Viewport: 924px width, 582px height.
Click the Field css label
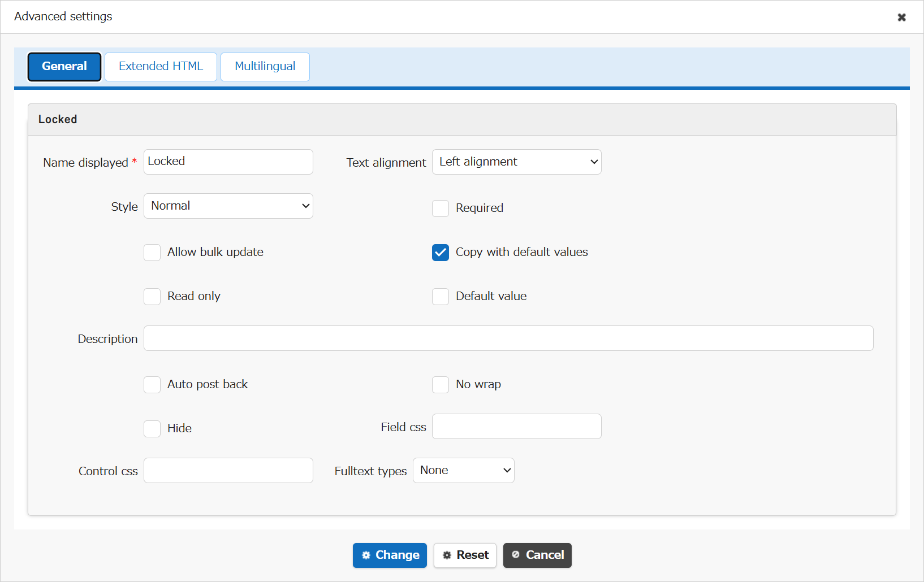403,427
